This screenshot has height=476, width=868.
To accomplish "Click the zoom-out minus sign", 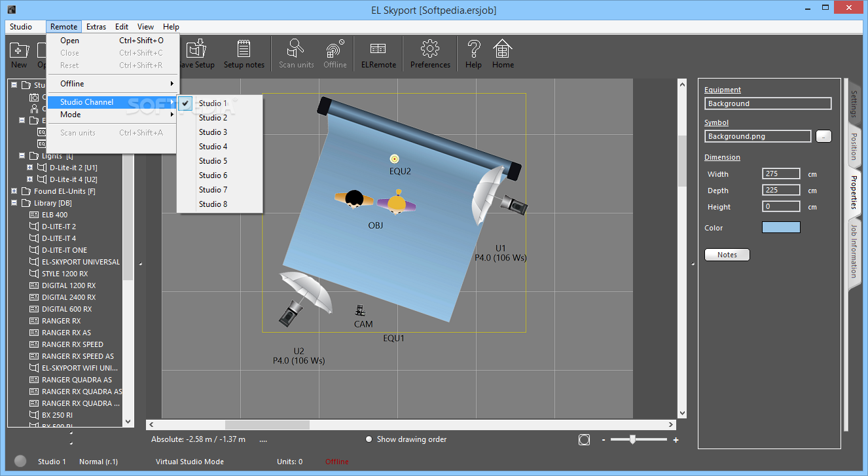I will click(x=604, y=440).
